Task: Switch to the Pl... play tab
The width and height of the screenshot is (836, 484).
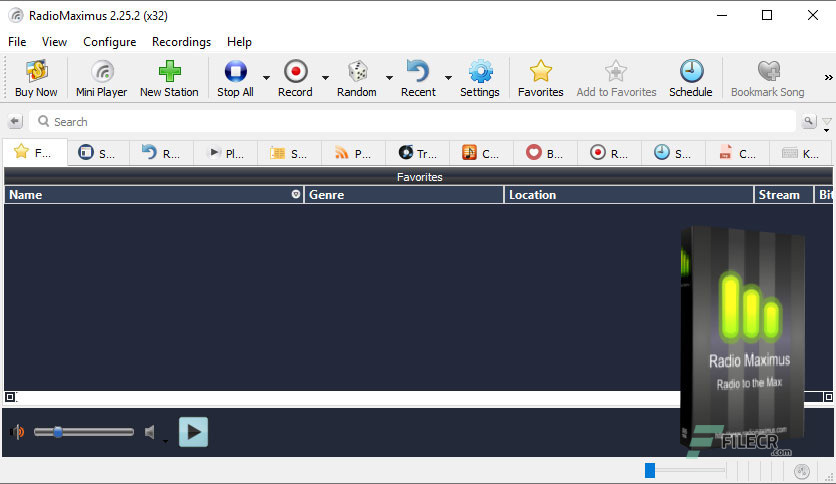Action: point(226,154)
